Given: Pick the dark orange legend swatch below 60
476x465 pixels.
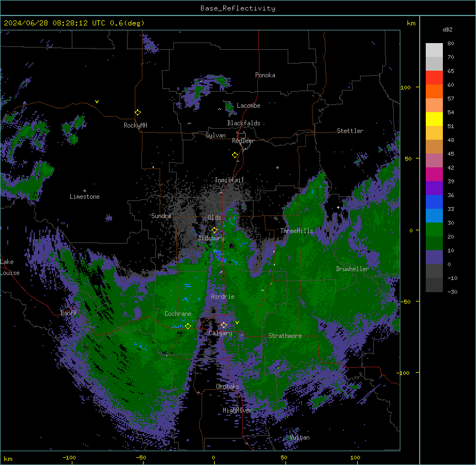Looking at the screenshot, I should click(x=434, y=91).
